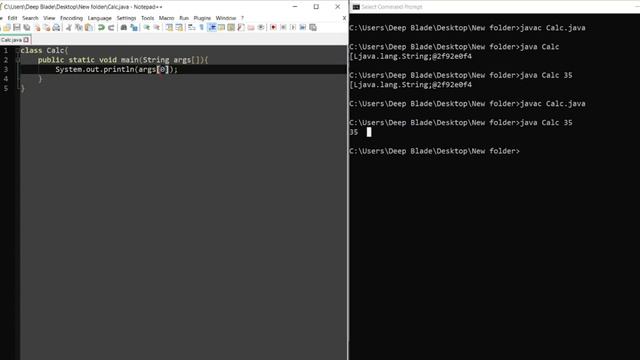Click the Notepad++ title bar path text

point(83,7)
